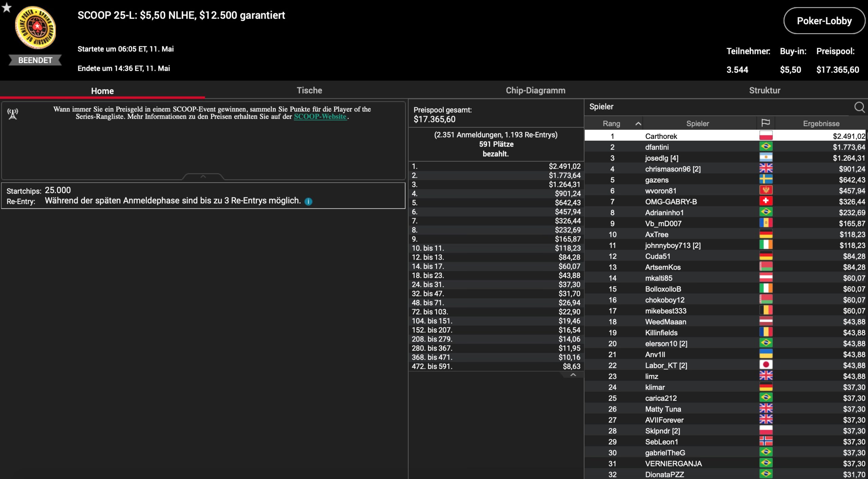Sort players by country flag column
868x479 pixels.
765,123
